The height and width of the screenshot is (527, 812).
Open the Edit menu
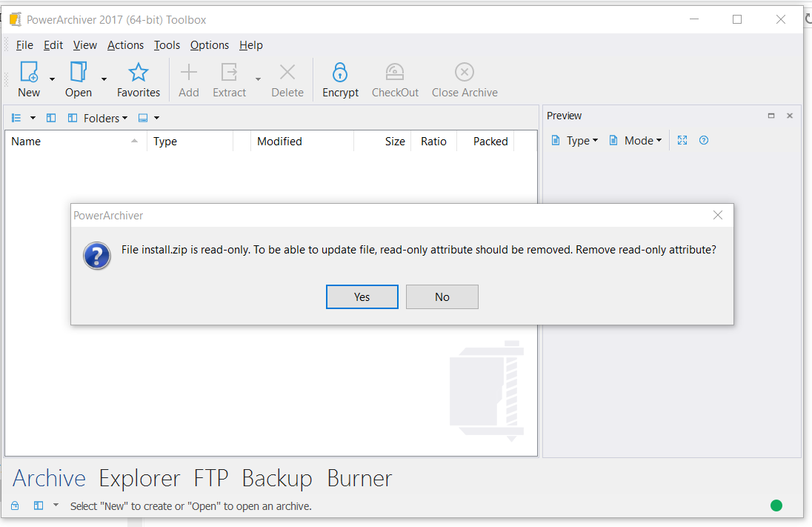point(53,45)
